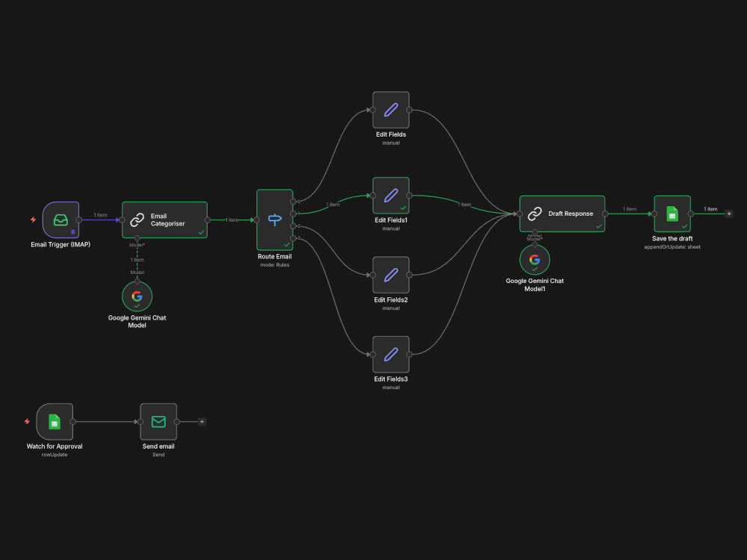Click the '1 item' label after Draft Response
This screenshot has width=747, height=560.
[x=629, y=209]
